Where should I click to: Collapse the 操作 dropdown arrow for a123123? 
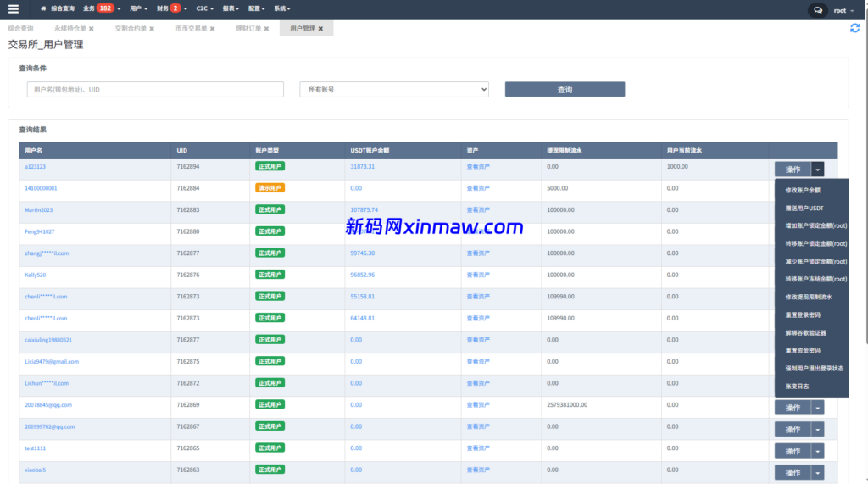click(818, 170)
